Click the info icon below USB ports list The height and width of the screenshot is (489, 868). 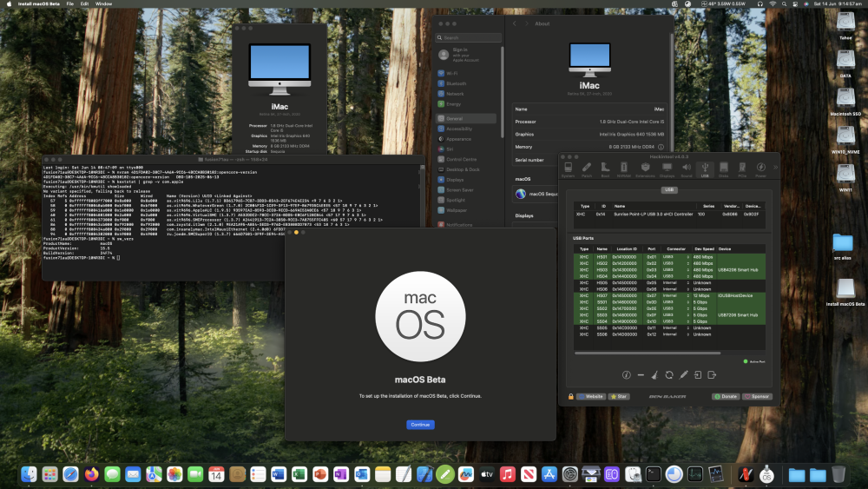pyautogui.click(x=626, y=375)
